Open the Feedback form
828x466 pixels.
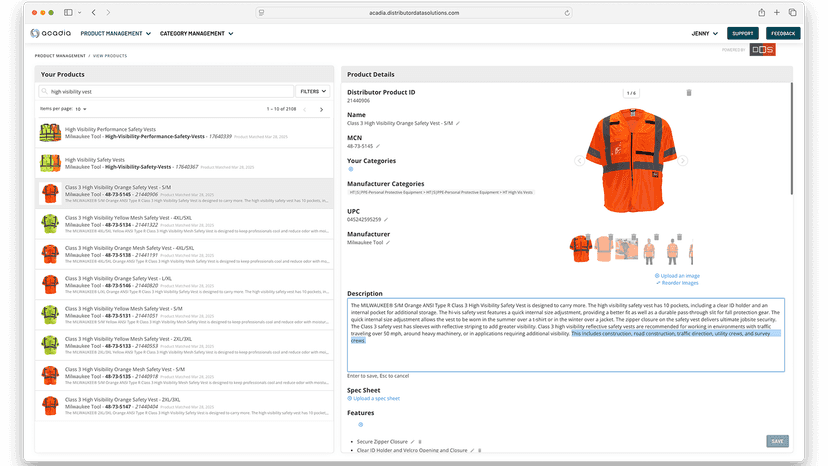coord(783,33)
